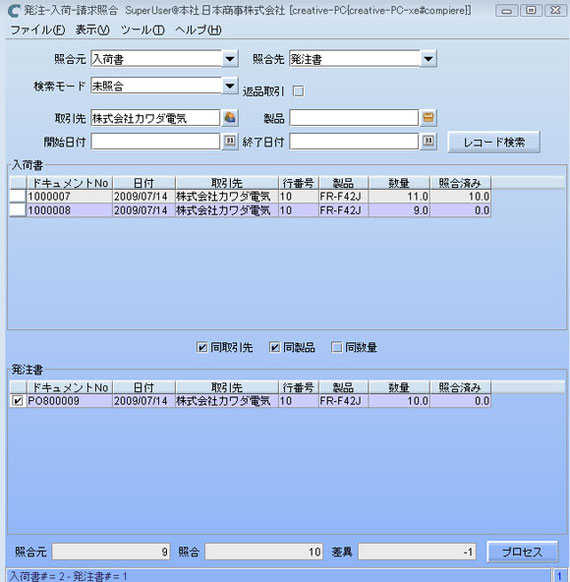Viewport: 570px width, 582px height.
Task: Click into the 製品 input field
Action: (x=354, y=118)
